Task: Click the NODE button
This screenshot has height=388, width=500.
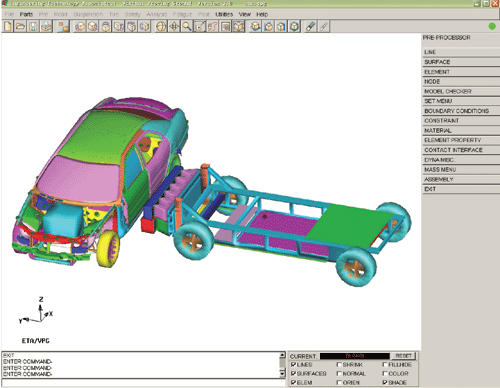Action: click(461, 81)
